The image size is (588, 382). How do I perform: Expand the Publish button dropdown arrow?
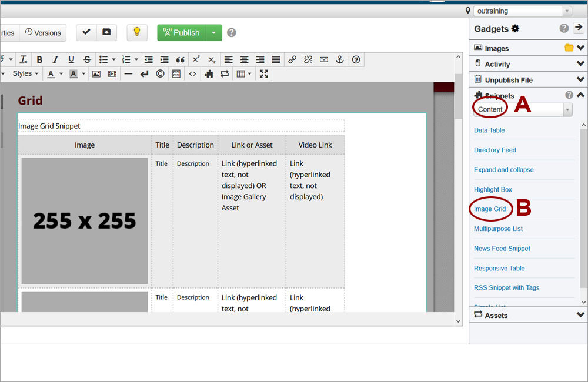tap(213, 33)
